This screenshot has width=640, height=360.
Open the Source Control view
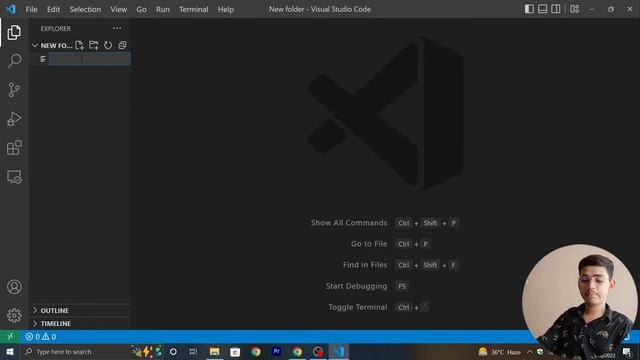coord(14,90)
